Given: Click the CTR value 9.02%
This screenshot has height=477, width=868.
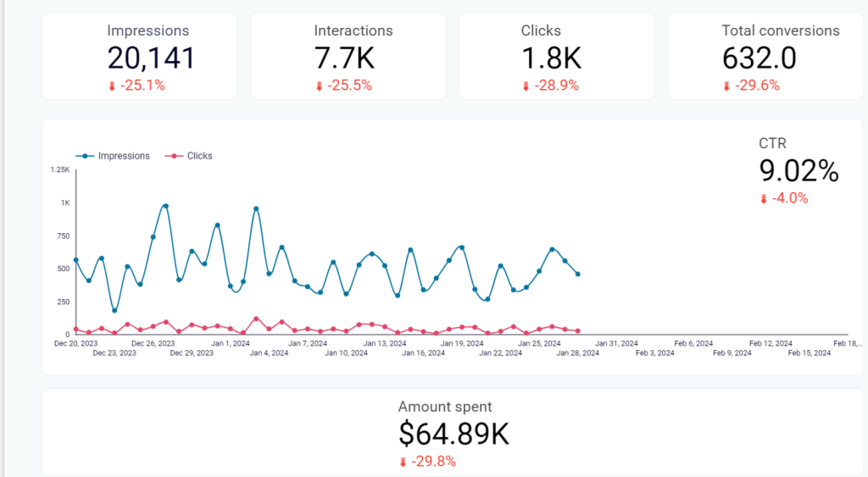Looking at the screenshot, I should coord(798,170).
